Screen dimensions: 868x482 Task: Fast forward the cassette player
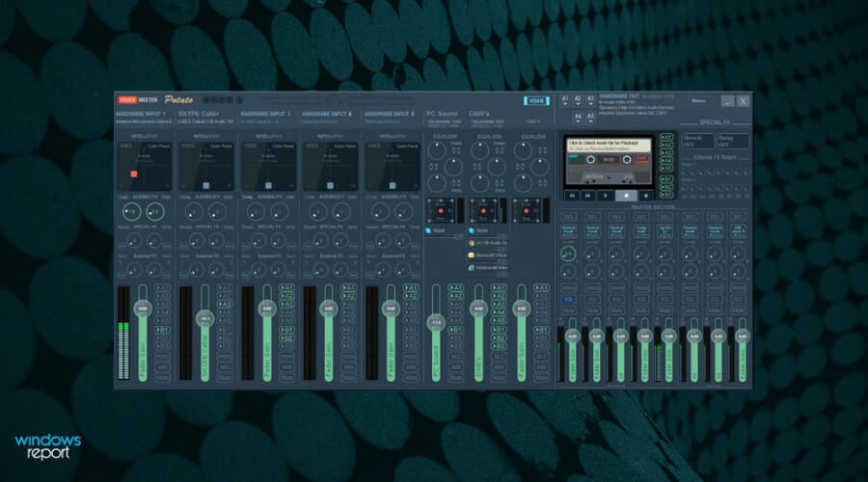pos(588,196)
